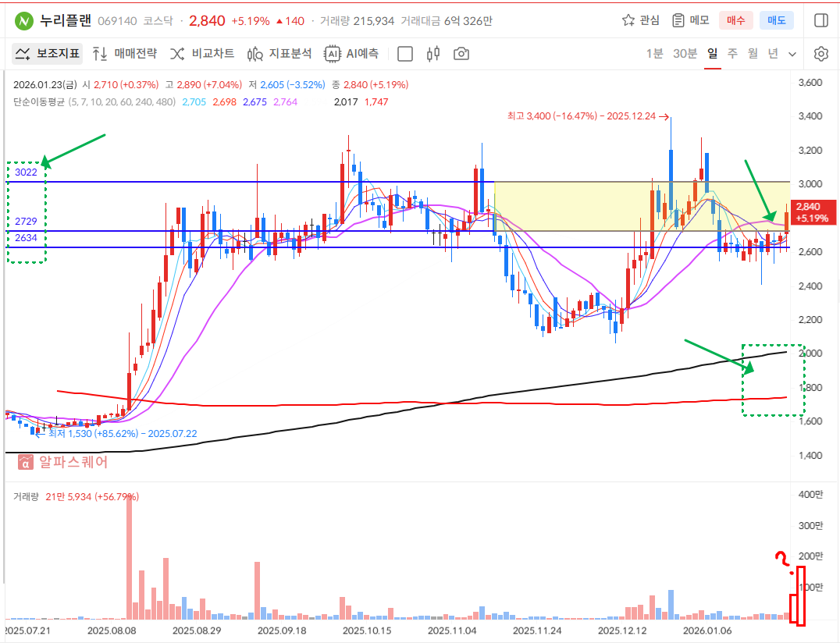
Task: Toggle the side panel layout icon
Action: point(820,20)
